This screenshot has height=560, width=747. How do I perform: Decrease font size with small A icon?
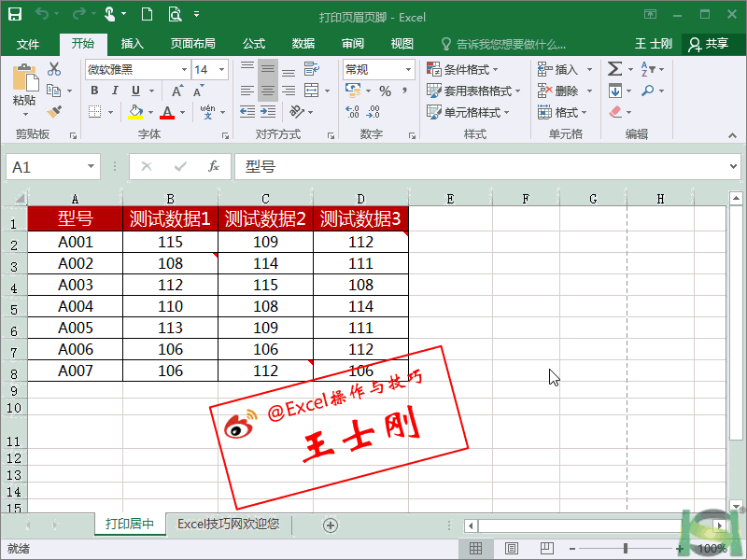pos(199,91)
